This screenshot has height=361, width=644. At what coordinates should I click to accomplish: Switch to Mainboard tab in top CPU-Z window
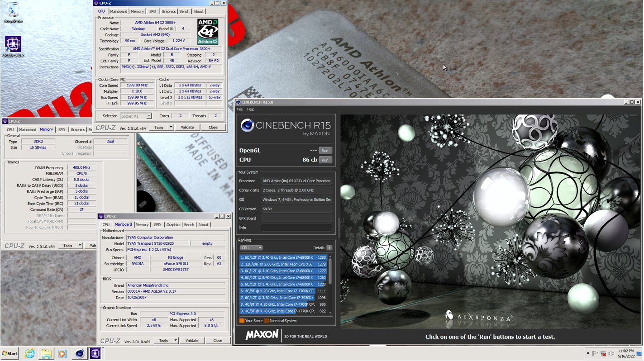119,12
